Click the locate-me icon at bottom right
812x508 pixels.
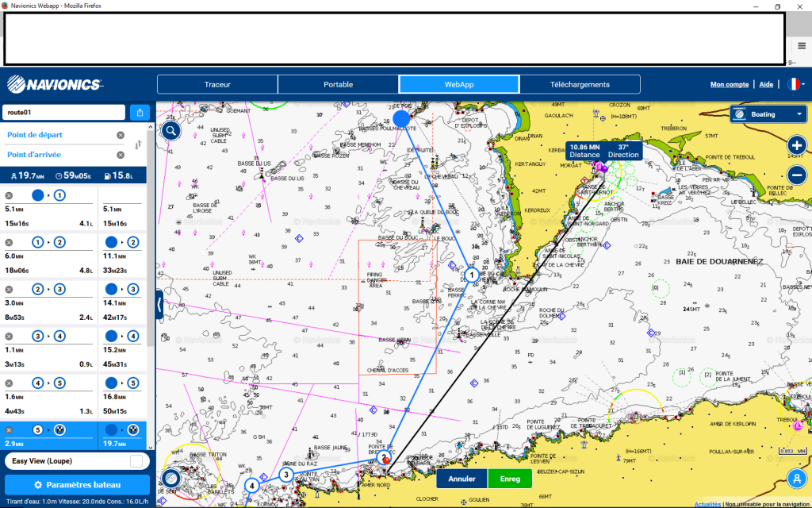coord(796,478)
